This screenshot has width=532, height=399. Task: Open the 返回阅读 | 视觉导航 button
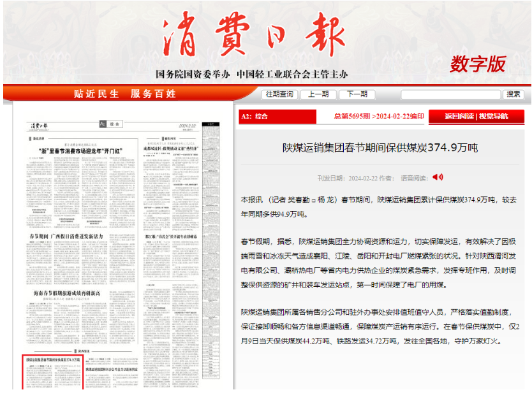477,116
